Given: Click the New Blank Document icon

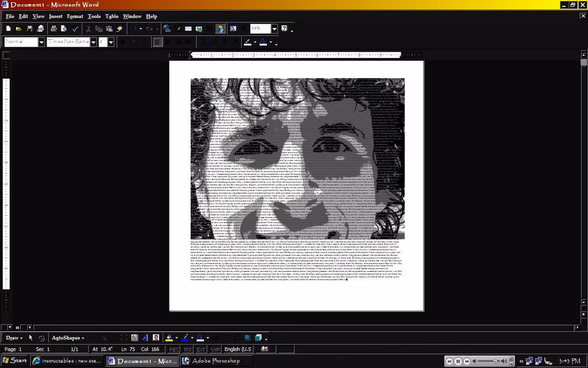Looking at the screenshot, I should (8, 29).
